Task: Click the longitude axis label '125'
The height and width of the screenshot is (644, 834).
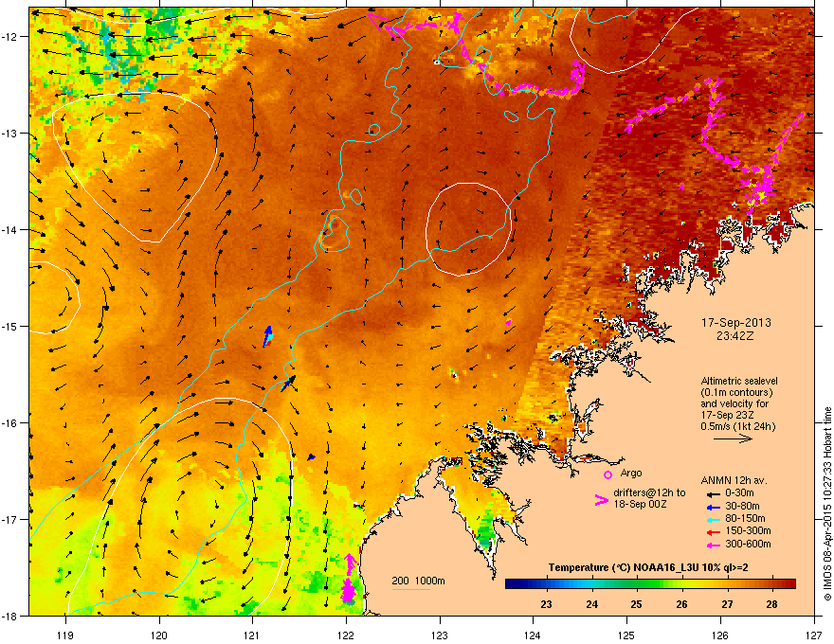Action: click(626, 635)
